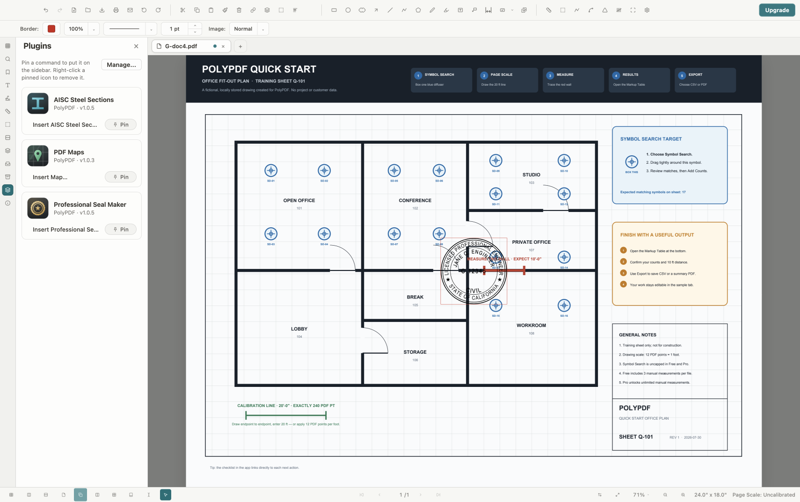Select the Polygon tool

pyautogui.click(x=418, y=10)
